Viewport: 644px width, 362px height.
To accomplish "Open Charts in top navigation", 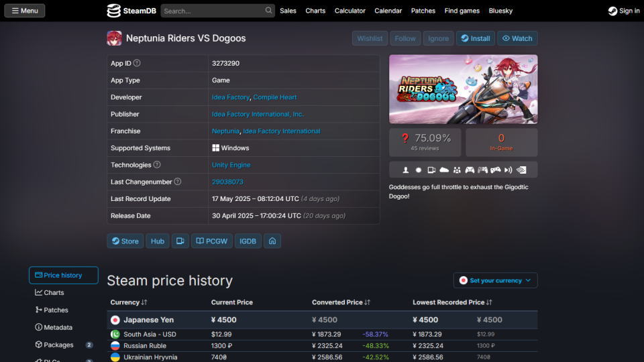I will (315, 11).
